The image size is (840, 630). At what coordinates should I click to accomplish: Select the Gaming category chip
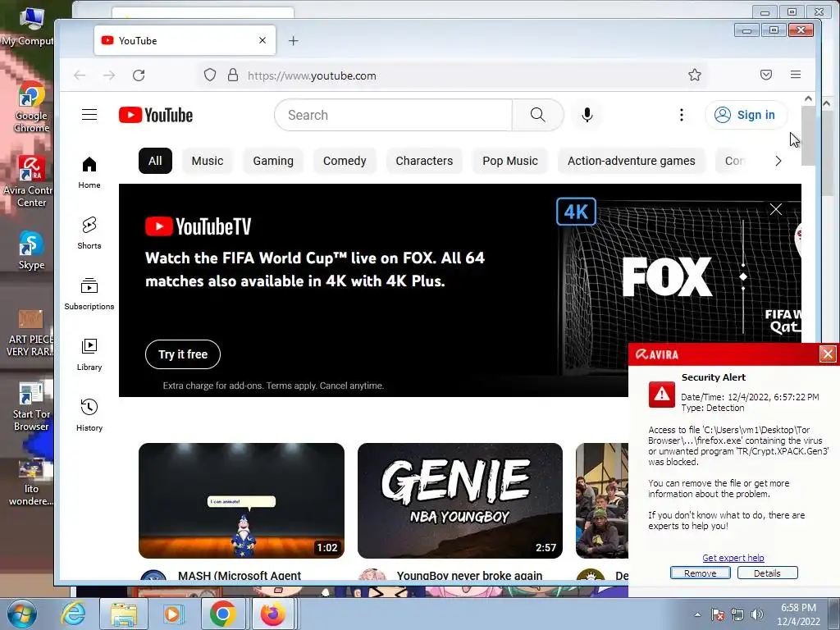[273, 161]
